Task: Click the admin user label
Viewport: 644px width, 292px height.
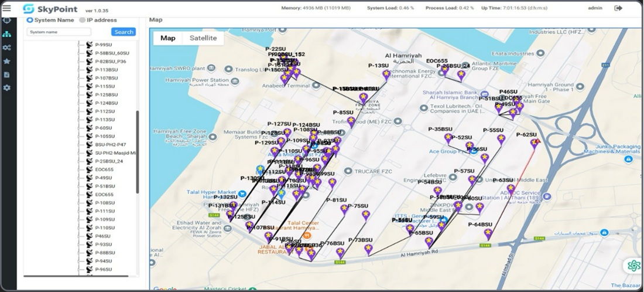Action: tap(595, 8)
